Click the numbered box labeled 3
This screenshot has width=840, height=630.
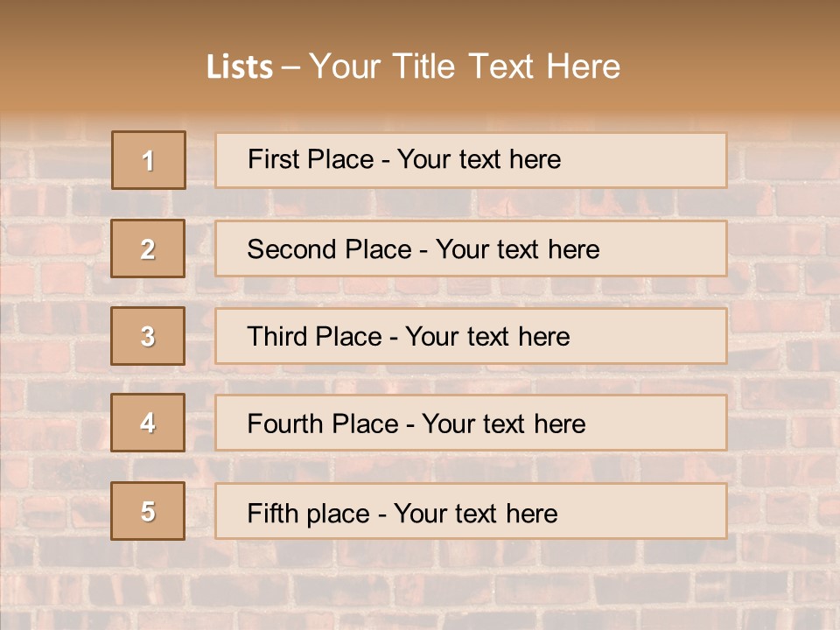[148, 336]
